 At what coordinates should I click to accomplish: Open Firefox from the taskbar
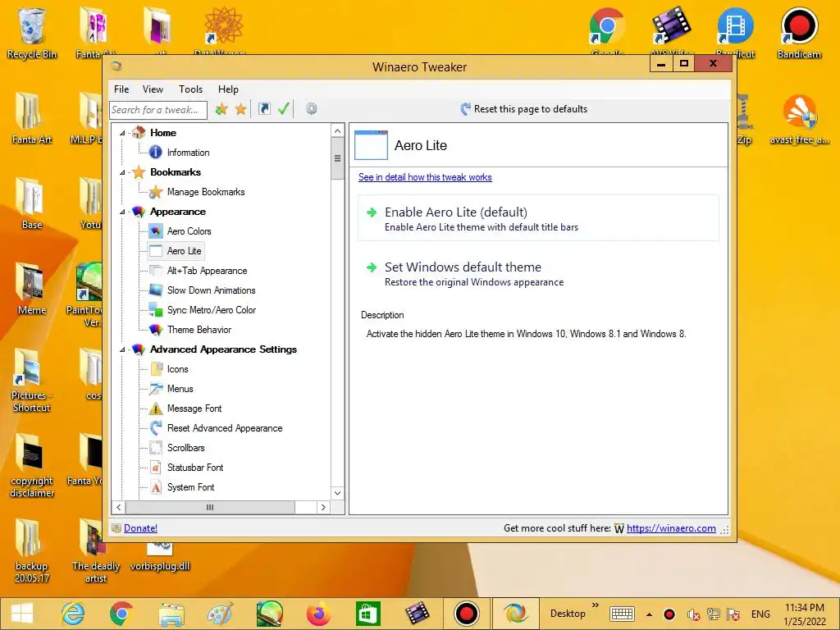tap(319, 614)
